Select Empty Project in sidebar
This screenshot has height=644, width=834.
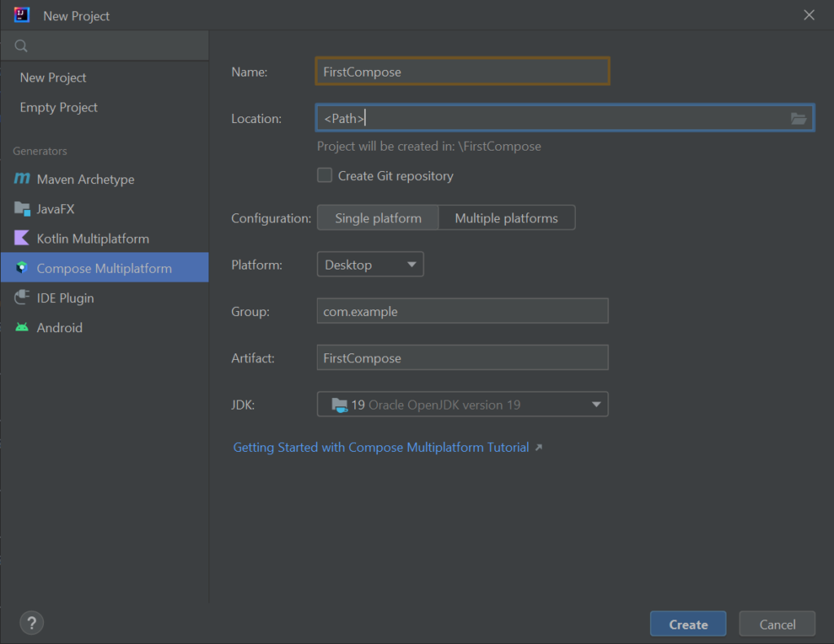[105, 107]
